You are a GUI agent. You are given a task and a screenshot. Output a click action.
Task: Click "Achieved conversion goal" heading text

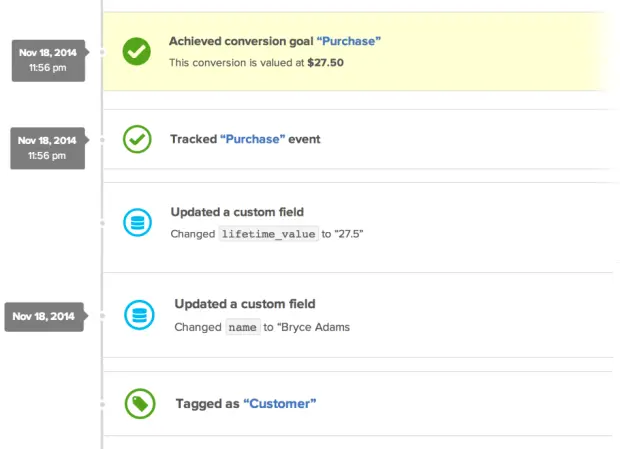(241, 41)
